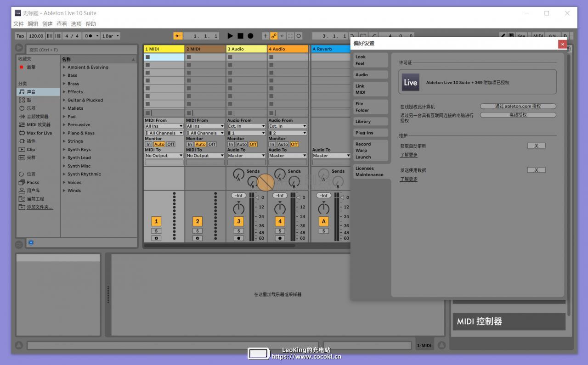Screen dimensions: 588x365
Task: Toggle the Automation Arm icon
Action: click(274, 36)
